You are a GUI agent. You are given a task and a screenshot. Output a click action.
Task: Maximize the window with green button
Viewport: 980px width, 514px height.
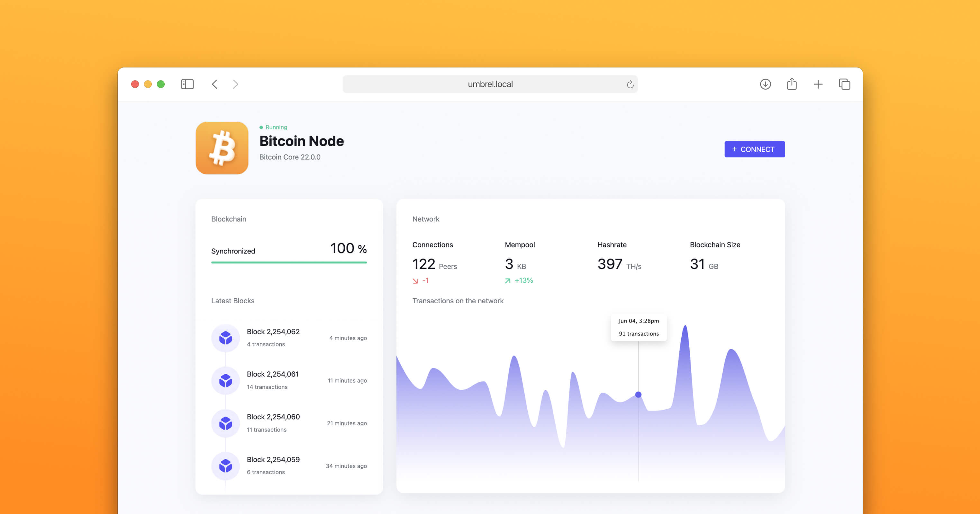click(x=160, y=84)
